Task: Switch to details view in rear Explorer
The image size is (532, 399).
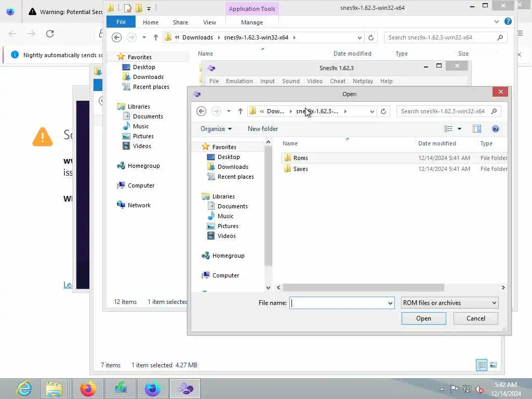Action: (482, 365)
